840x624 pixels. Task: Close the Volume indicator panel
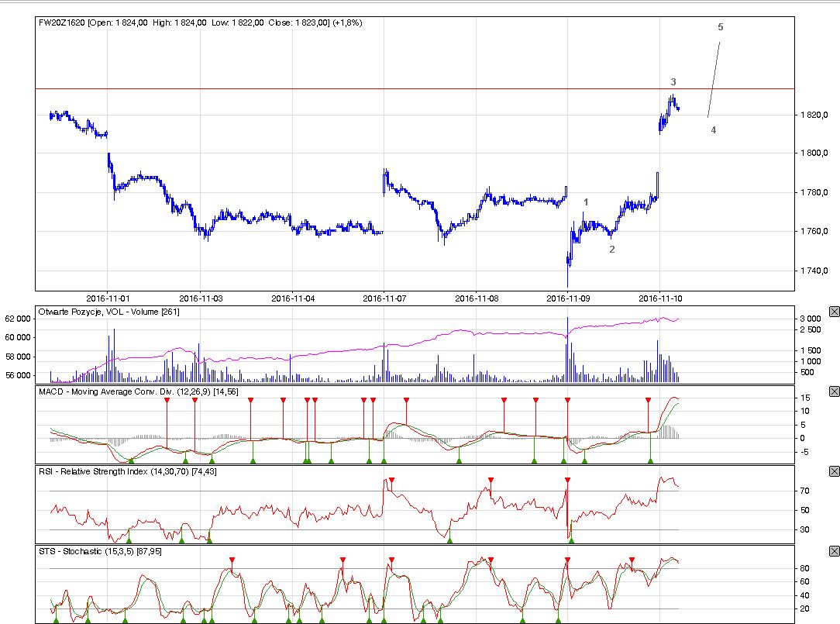(834, 312)
